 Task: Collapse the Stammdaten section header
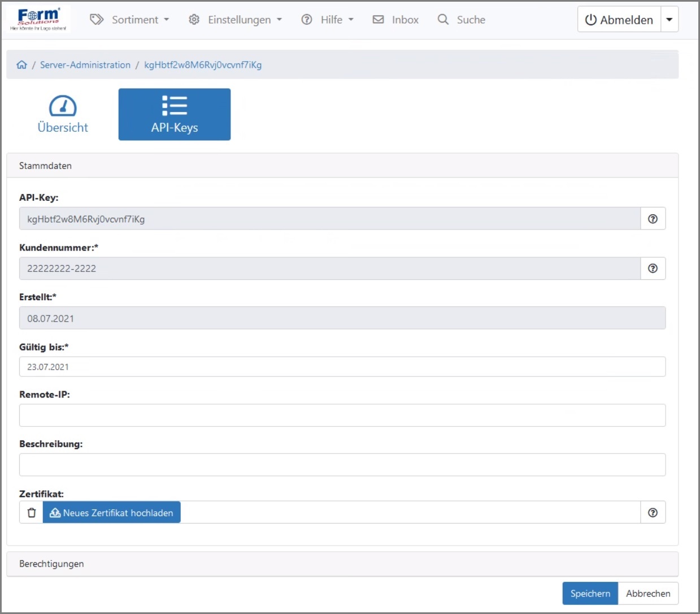[x=45, y=166]
